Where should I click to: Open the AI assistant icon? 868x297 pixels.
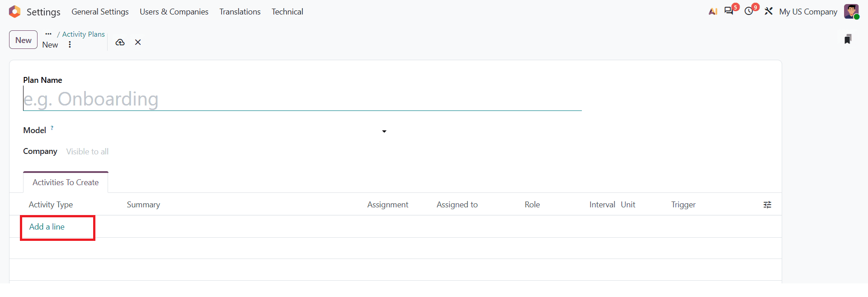pos(713,12)
